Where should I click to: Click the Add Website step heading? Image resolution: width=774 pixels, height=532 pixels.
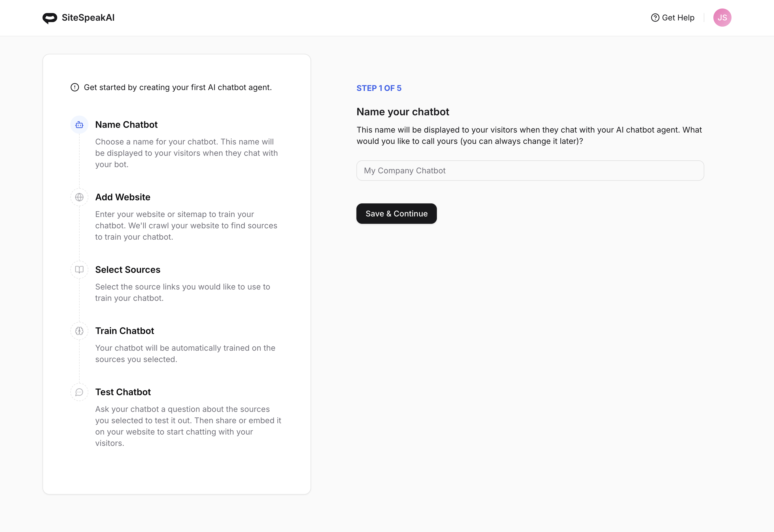coord(123,197)
